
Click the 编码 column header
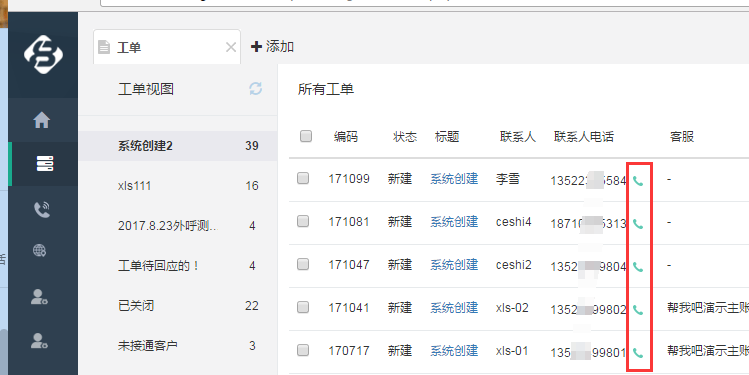(x=346, y=137)
